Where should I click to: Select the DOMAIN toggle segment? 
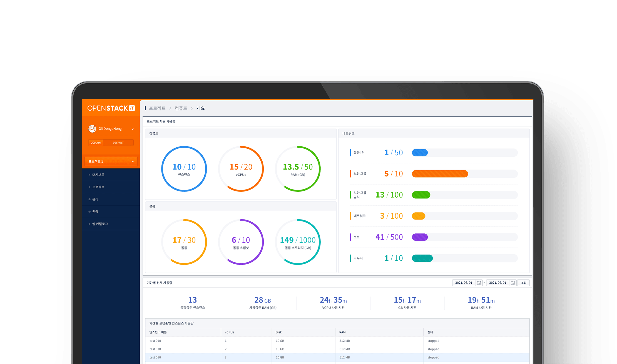[x=96, y=143]
